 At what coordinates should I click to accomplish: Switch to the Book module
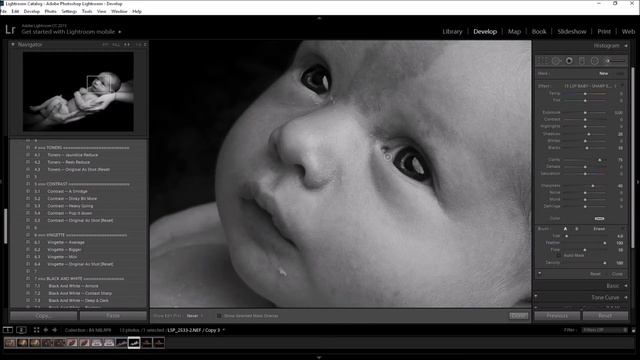tap(539, 31)
